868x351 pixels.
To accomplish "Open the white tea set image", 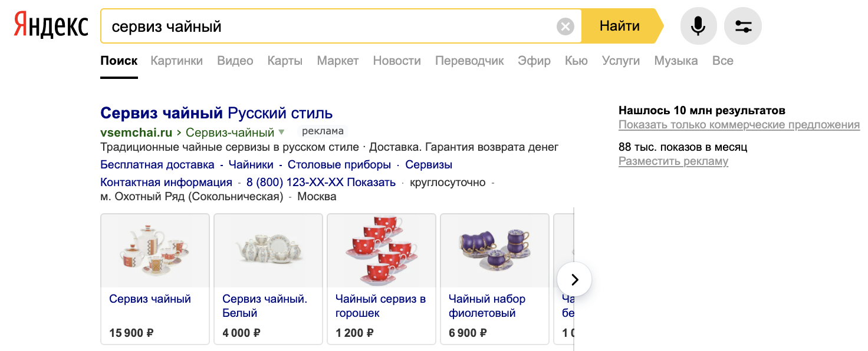I will [268, 250].
